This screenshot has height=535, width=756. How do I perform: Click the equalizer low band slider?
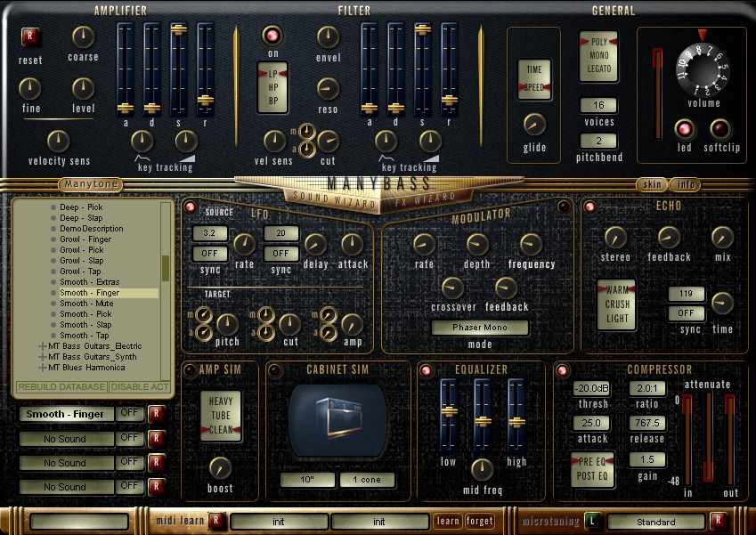(x=449, y=416)
